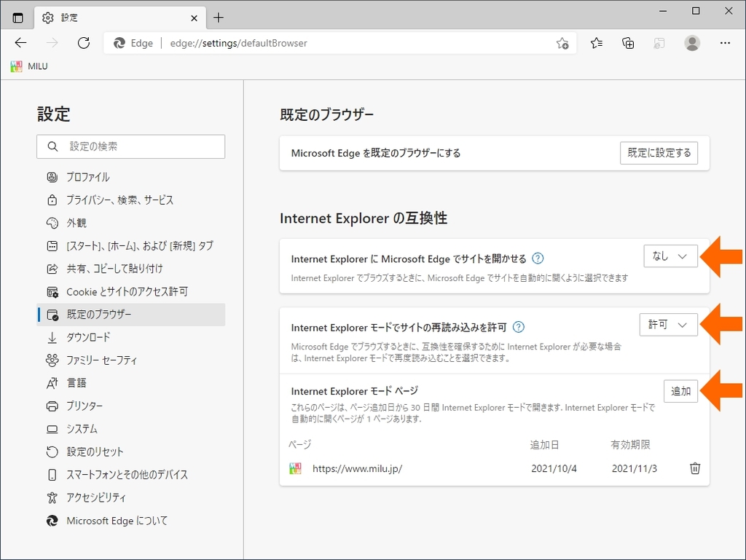Open プライバシー、検索、サービス section
This screenshot has width=746, height=560.
(x=131, y=200)
